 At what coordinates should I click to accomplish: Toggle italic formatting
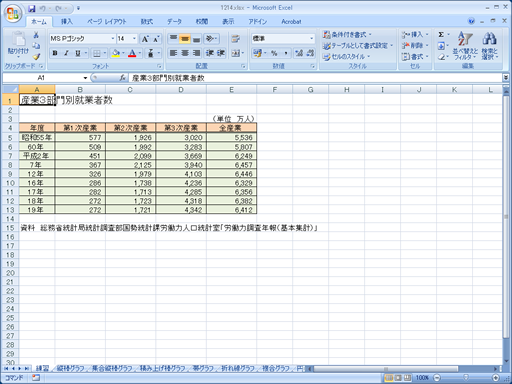tap(66, 53)
